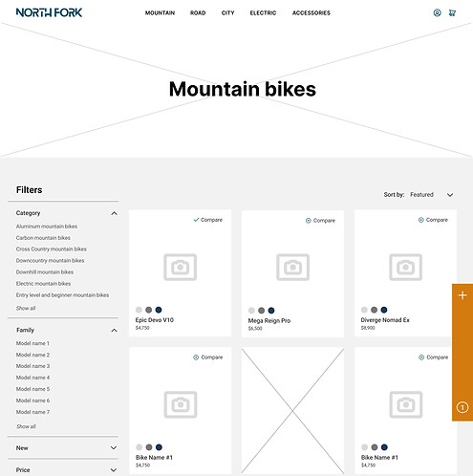Pick navy swatch on Epic Devo V10
The height and width of the screenshot is (476, 473).
159,310
